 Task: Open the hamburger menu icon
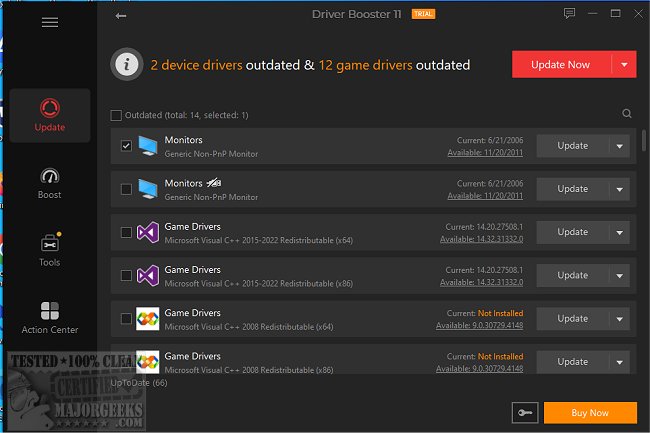tap(50, 22)
